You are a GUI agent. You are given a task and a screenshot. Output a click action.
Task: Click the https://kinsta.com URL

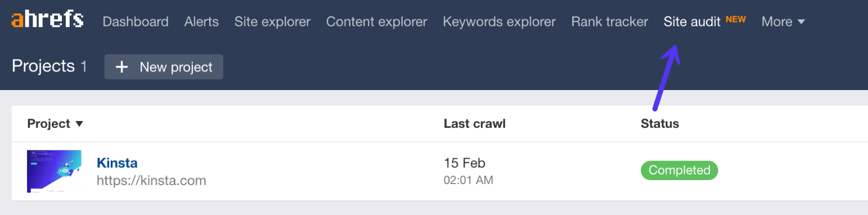coord(151,181)
